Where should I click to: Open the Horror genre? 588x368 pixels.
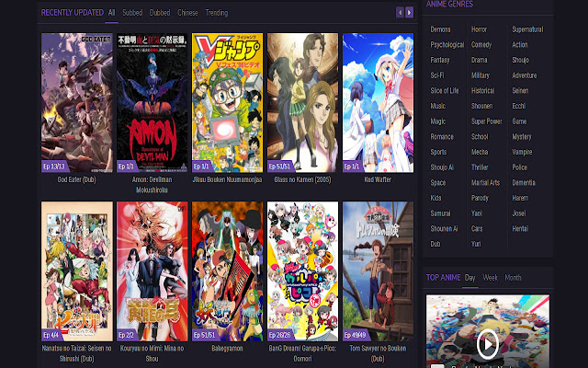click(479, 29)
